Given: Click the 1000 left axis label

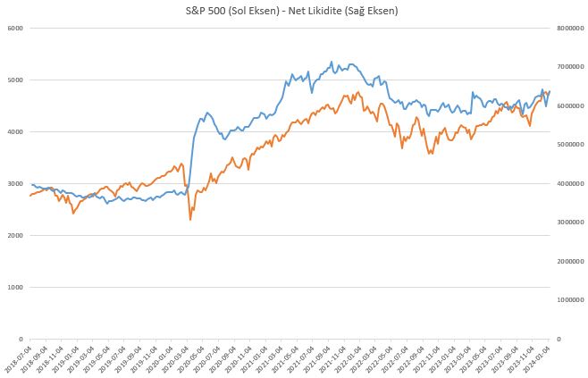Looking at the screenshot, I should click(x=15, y=287).
